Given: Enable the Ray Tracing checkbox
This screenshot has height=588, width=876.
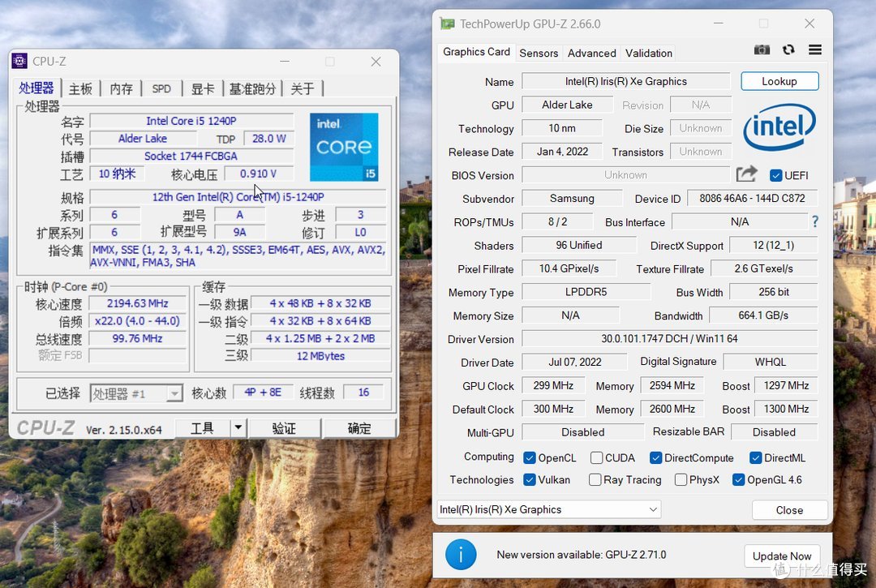Looking at the screenshot, I should (595, 479).
